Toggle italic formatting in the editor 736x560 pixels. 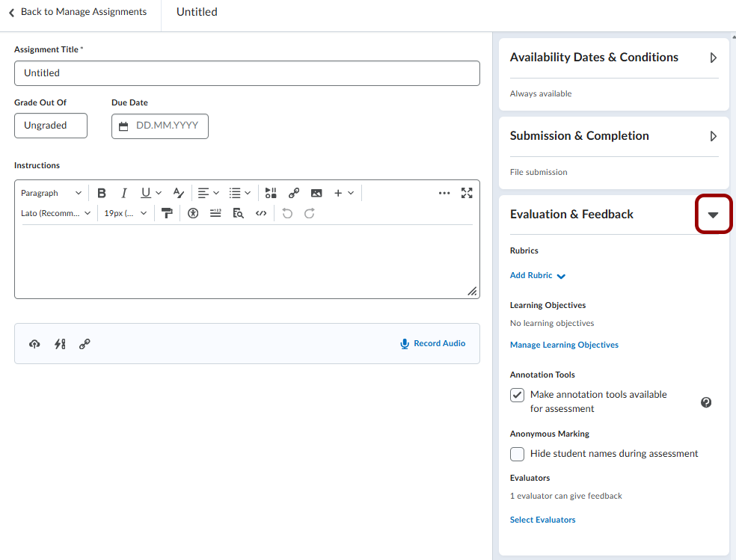tap(124, 193)
